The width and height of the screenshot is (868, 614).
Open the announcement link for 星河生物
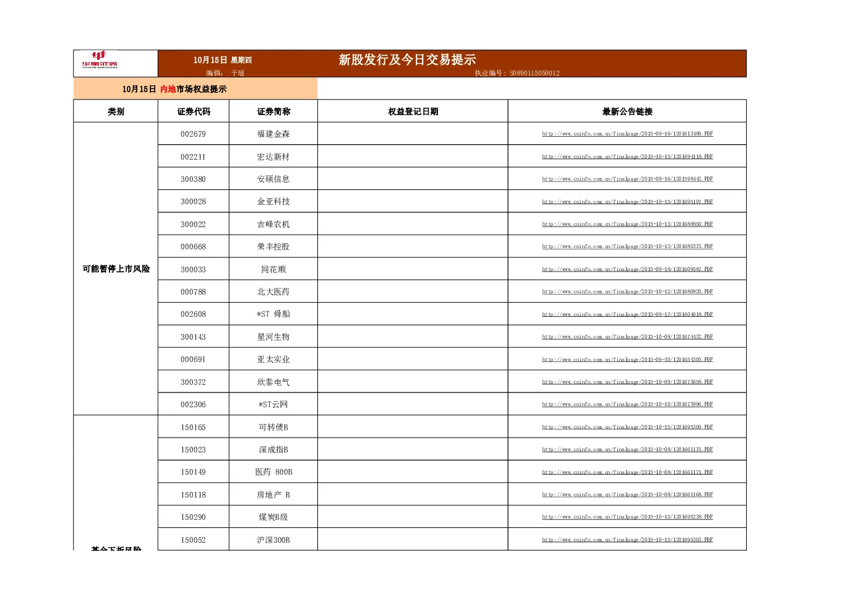point(627,337)
